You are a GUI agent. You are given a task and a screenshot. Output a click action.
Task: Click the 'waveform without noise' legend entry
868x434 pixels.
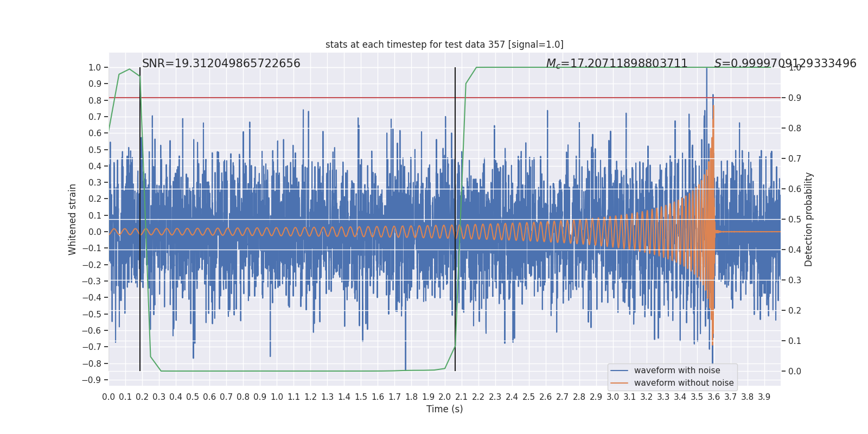pyautogui.click(x=684, y=383)
